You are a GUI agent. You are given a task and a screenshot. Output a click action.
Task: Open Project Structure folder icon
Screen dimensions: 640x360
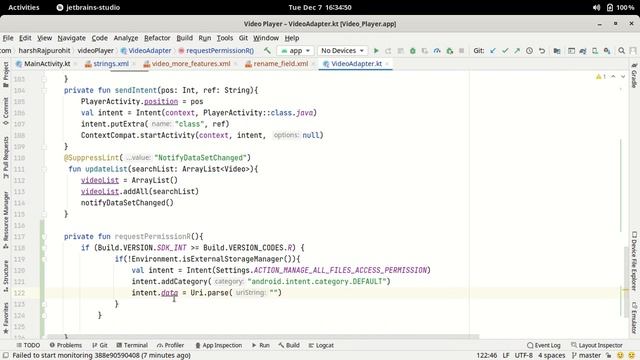pyautogui.click(x=557, y=51)
